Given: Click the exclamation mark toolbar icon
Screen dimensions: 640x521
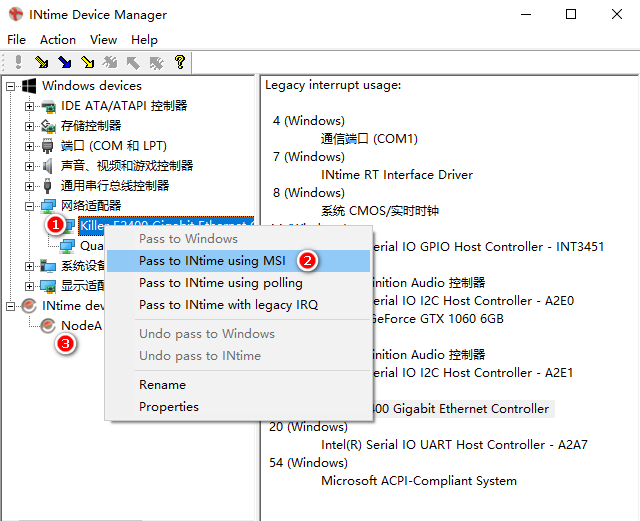Looking at the screenshot, I should tap(18, 62).
